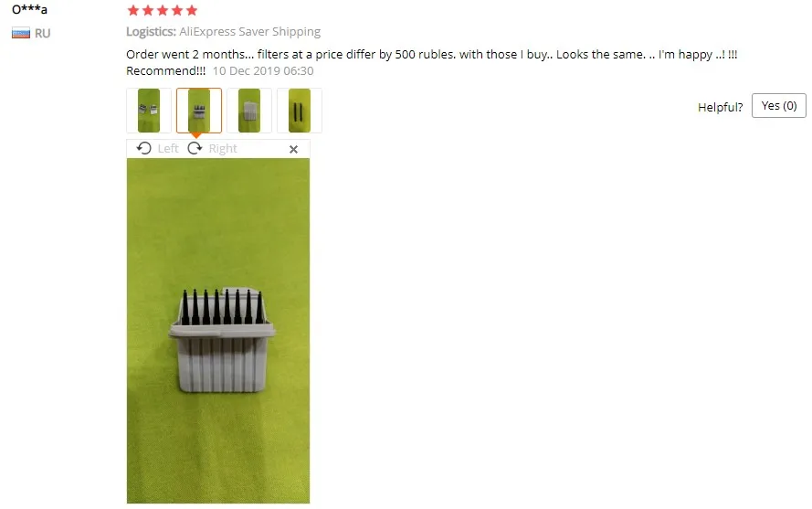812x509 pixels.
Task: Open the fourth thumbnail with two black sticks
Action: 300,111
